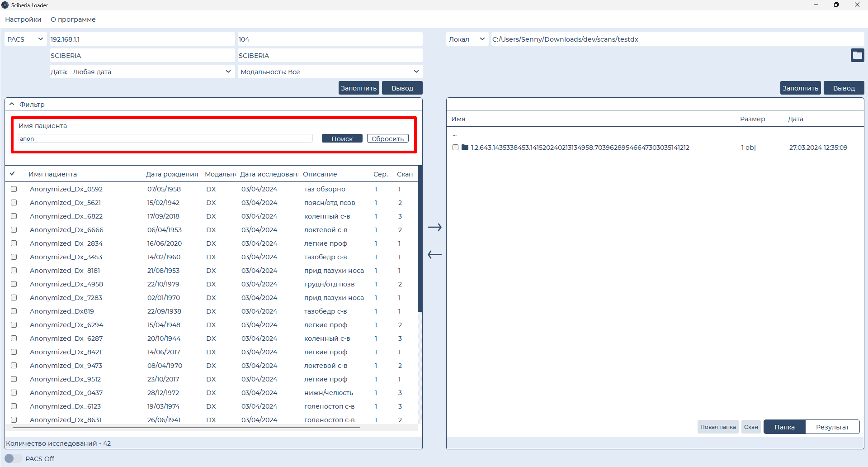Screen dimensions: 868x467
Task: Open the PACS source dropdown
Action: [25, 39]
